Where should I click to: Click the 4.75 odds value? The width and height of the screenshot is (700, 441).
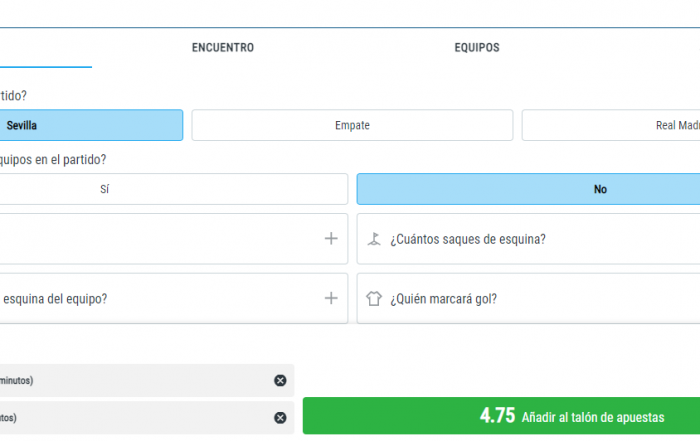(x=497, y=417)
